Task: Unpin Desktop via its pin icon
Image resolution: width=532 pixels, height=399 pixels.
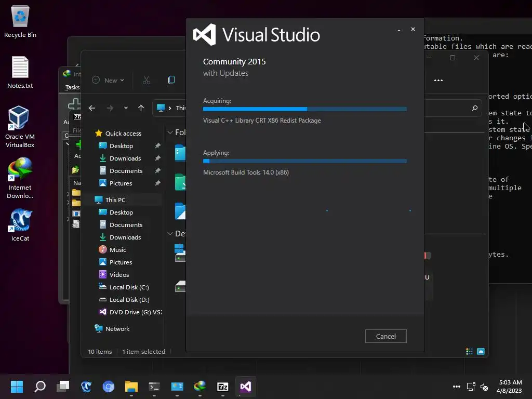Action: (158, 145)
